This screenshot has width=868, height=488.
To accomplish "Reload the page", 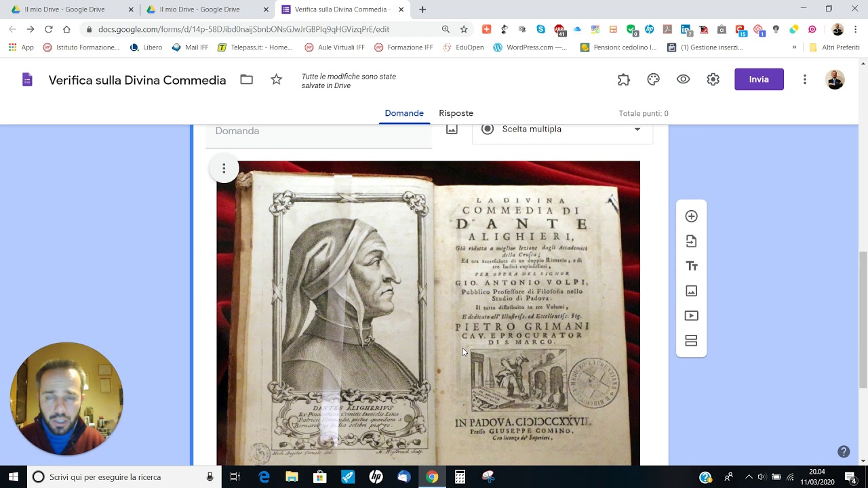I will 48,29.
